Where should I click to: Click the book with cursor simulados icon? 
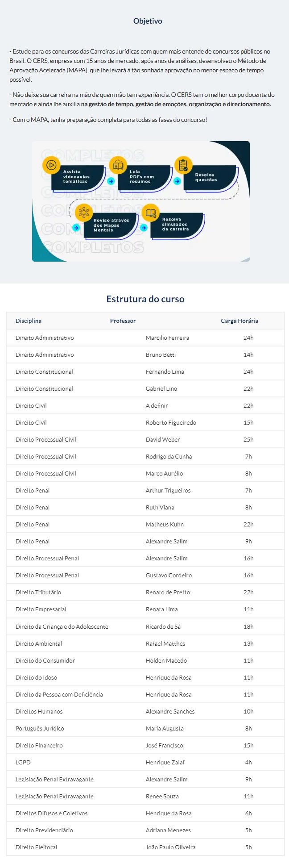[x=151, y=213]
